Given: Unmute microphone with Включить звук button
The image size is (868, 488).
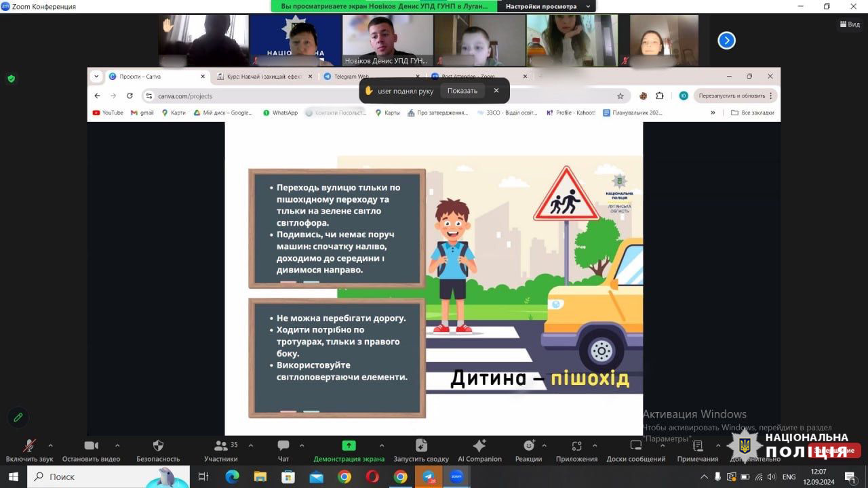Looking at the screenshot, I should [x=29, y=446].
